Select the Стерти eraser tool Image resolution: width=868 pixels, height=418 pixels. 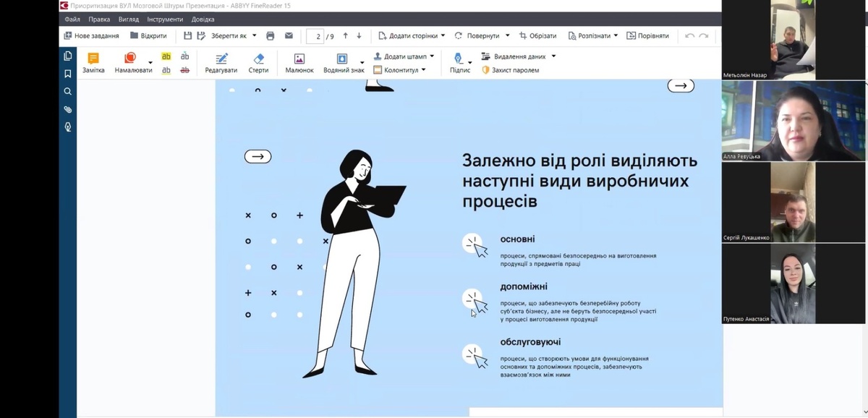(x=258, y=63)
